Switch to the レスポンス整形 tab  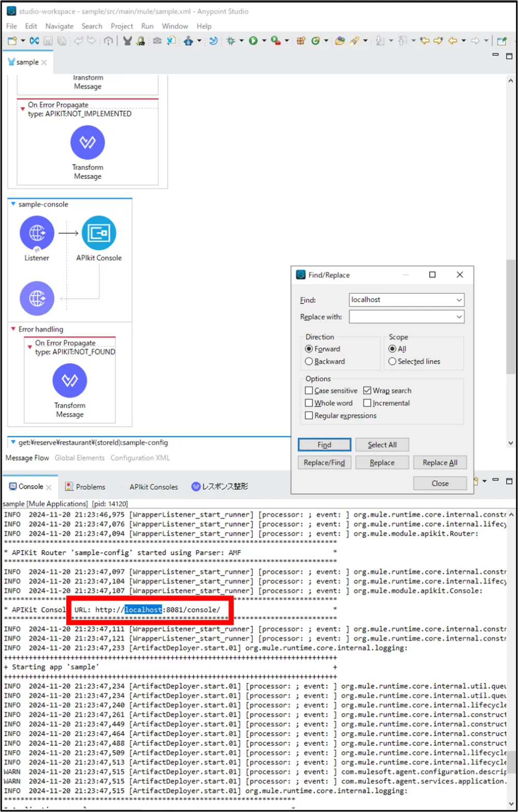(x=220, y=487)
